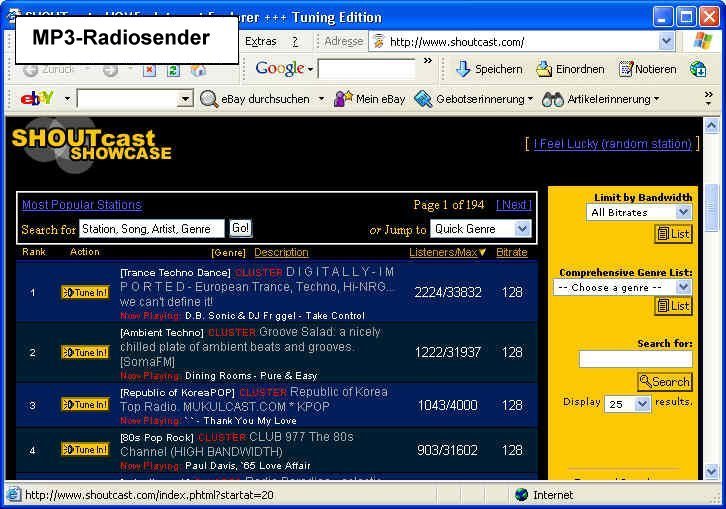Viewport: 726px width, 509px height.
Task: Click the home page icon
Action: 198,70
